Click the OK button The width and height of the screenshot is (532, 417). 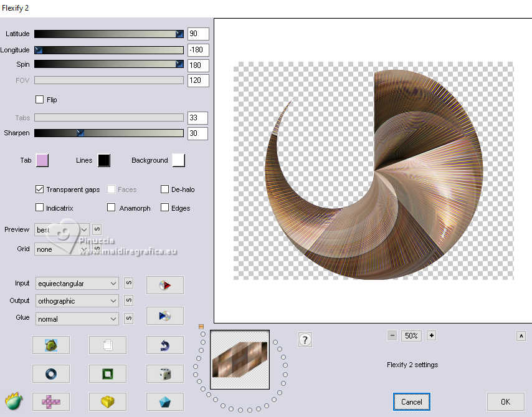(x=505, y=401)
